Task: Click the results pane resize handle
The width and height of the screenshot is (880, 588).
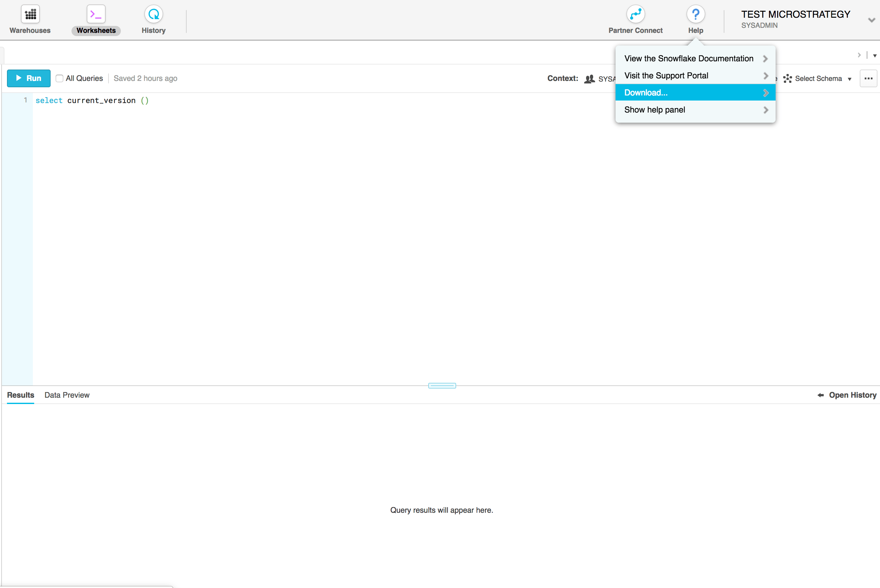Action: (x=442, y=385)
